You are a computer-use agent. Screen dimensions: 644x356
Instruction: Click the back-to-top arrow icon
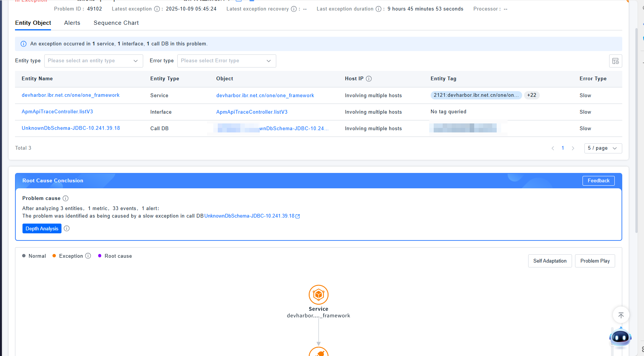coord(621,315)
